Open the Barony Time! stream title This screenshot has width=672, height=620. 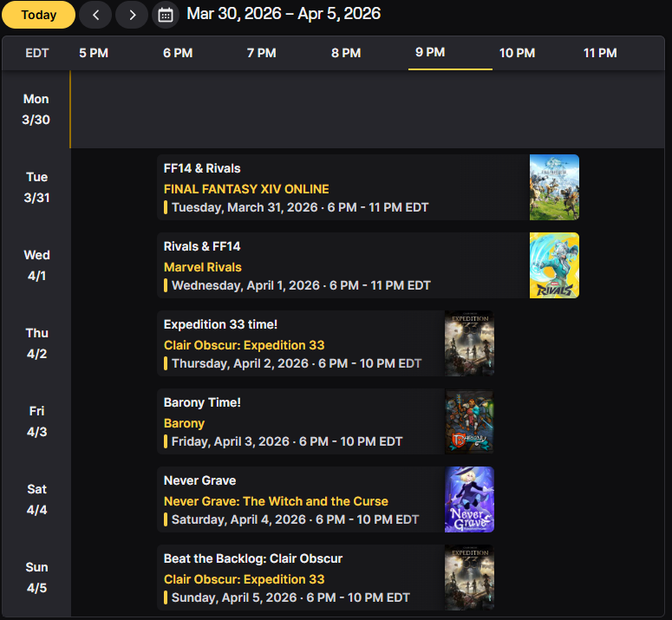202,402
